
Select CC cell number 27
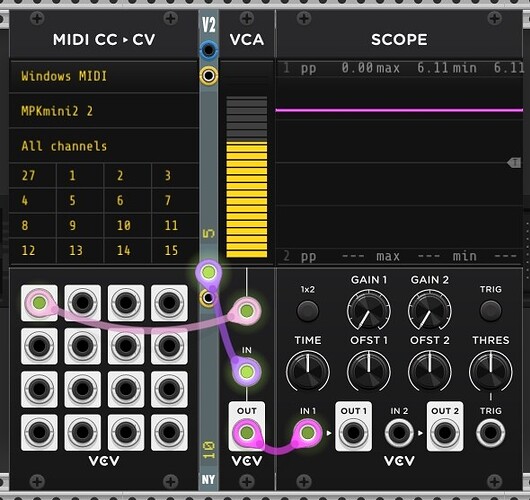click(x=32, y=175)
